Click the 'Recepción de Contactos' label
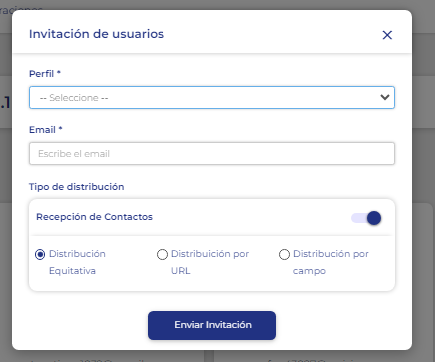Viewport: 435px width, 362px height. pyautogui.click(x=94, y=217)
